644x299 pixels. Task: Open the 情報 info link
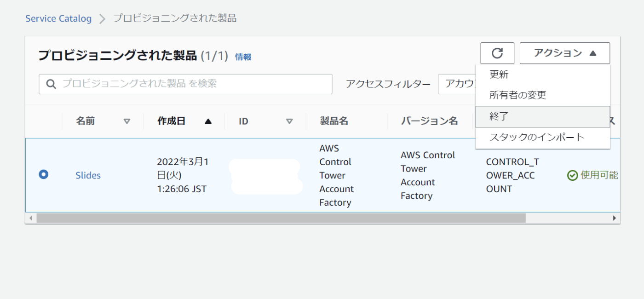coord(243,57)
